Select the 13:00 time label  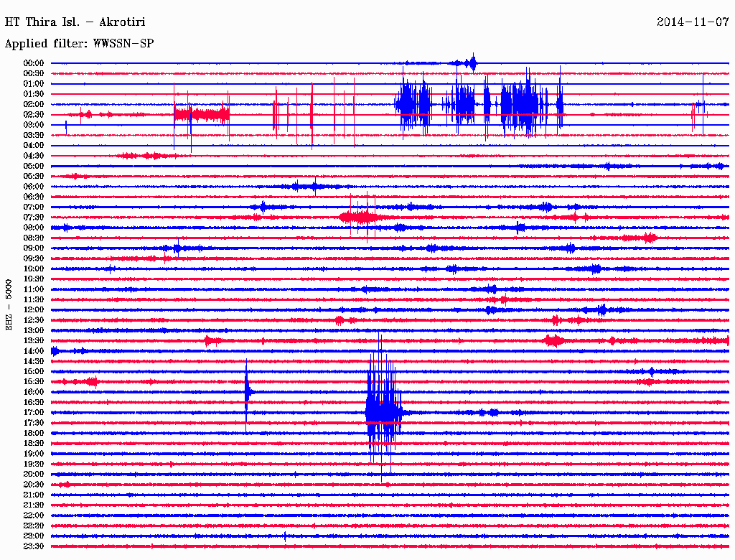click(34, 330)
